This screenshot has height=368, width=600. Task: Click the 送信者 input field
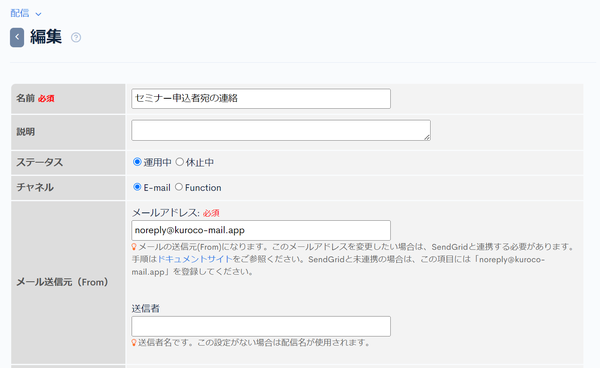261,326
